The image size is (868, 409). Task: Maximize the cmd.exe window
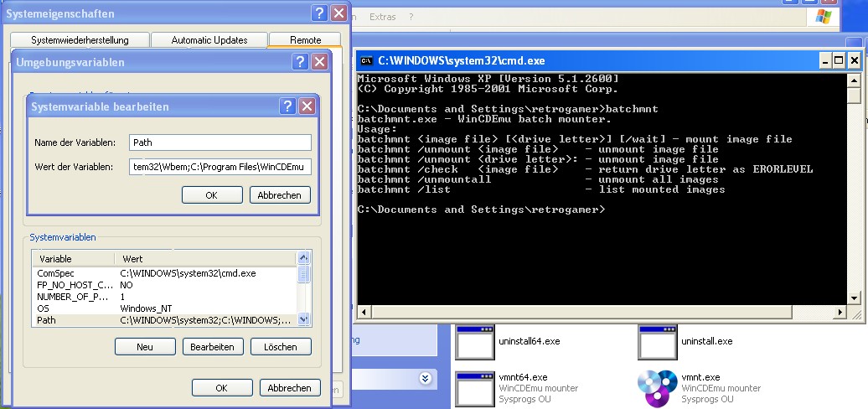coord(840,61)
